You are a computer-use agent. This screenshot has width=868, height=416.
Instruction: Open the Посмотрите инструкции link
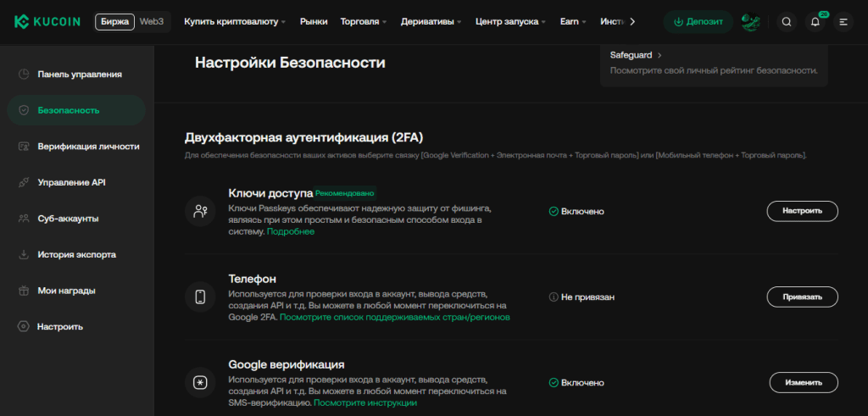[365, 403]
